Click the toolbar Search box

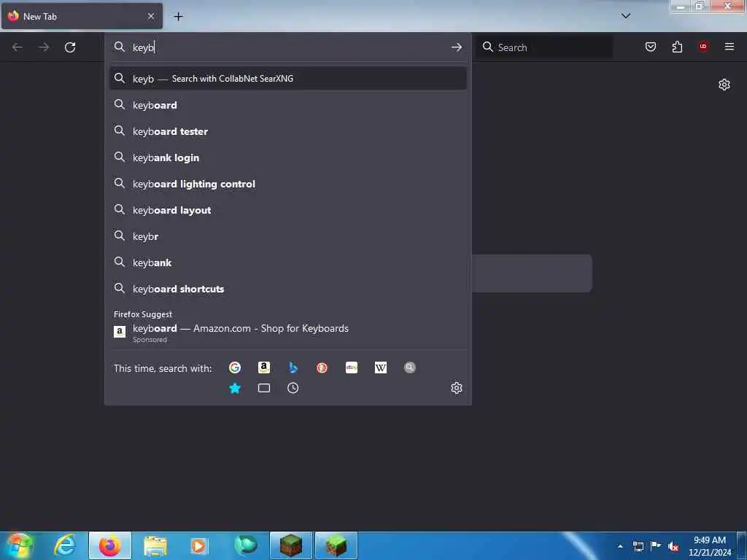(x=544, y=47)
